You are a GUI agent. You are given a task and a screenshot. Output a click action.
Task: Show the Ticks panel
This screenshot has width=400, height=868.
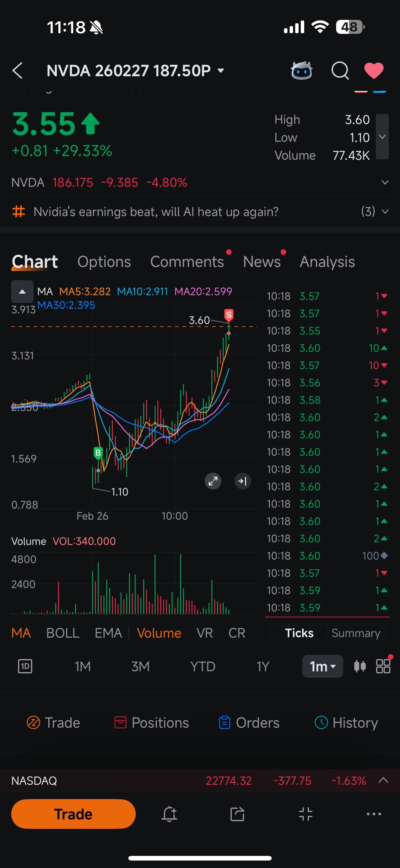tap(299, 633)
